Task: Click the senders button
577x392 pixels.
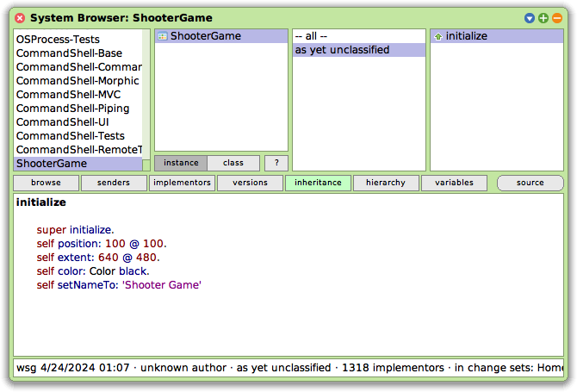Action: click(x=114, y=183)
